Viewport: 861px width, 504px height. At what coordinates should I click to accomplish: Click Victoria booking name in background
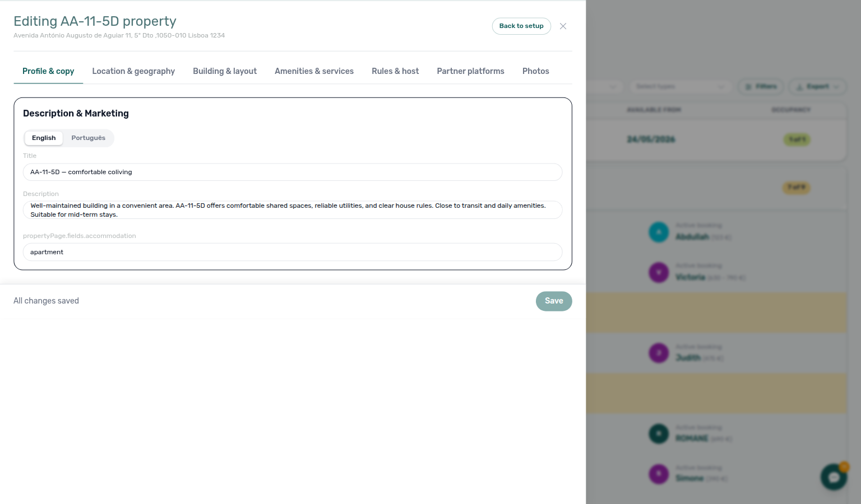coord(690,277)
